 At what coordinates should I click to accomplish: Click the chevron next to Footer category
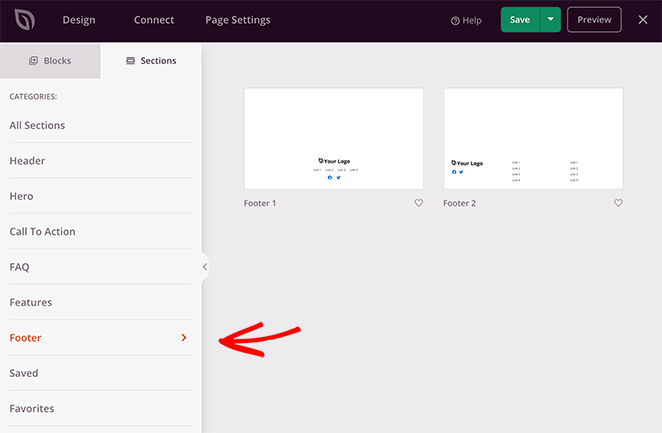click(x=184, y=338)
